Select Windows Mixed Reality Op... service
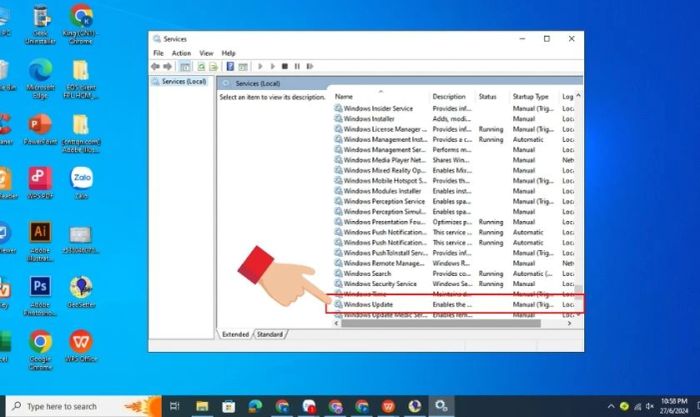 click(x=454, y=170)
